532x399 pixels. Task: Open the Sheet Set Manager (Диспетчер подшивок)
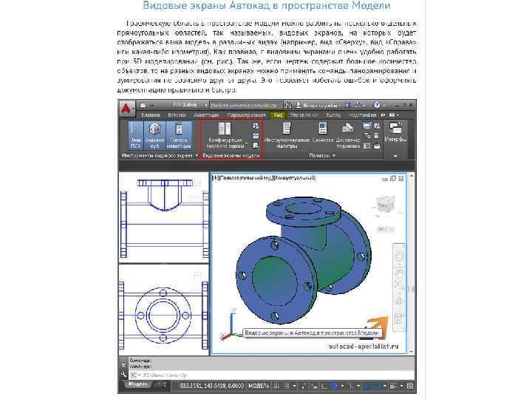click(x=348, y=135)
